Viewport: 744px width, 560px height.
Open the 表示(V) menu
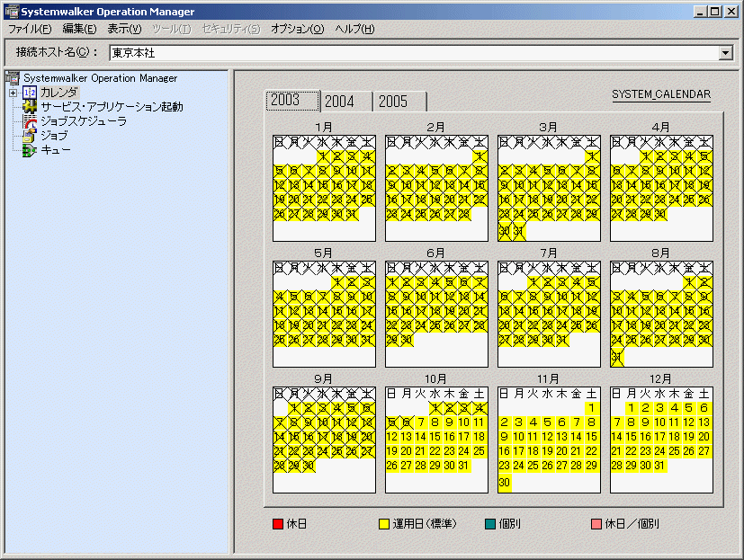point(124,29)
